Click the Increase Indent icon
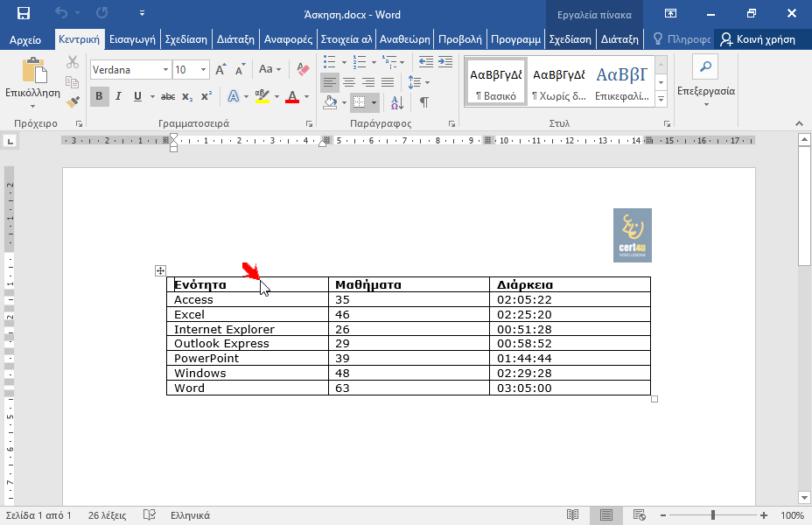Viewport: 812px width, 525px height. pyautogui.click(x=447, y=62)
